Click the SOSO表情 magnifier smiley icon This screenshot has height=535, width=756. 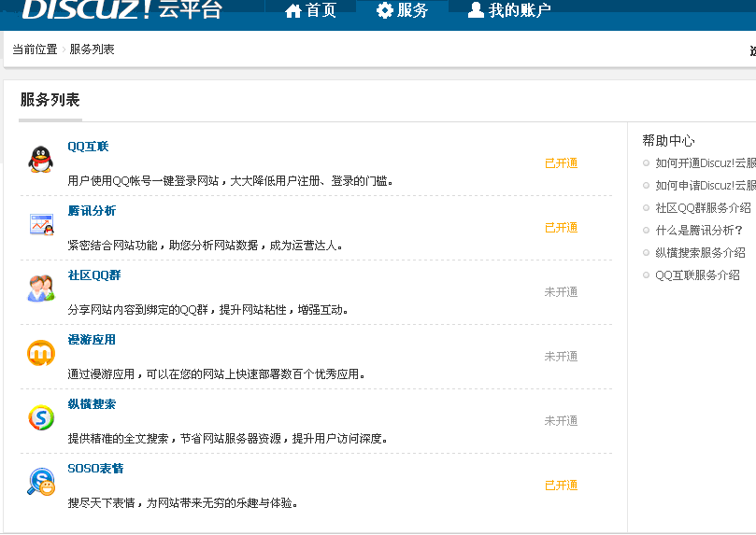pos(41,482)
